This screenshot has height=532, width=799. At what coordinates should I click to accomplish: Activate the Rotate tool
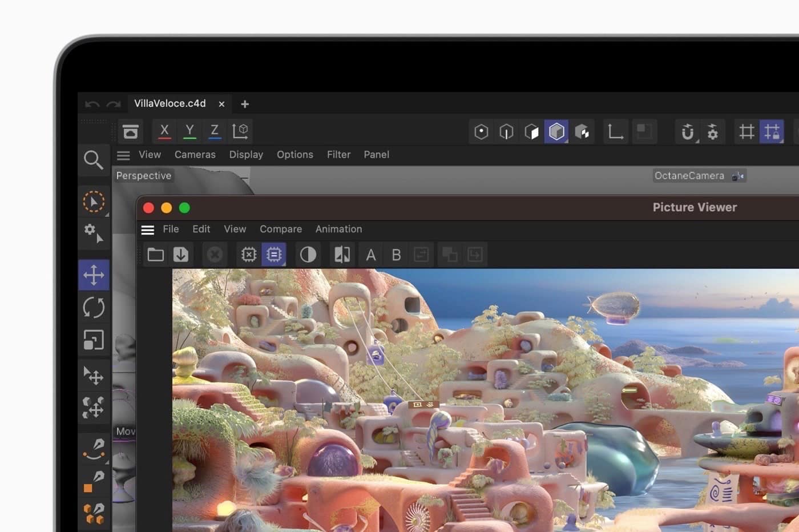pos(94,307)
